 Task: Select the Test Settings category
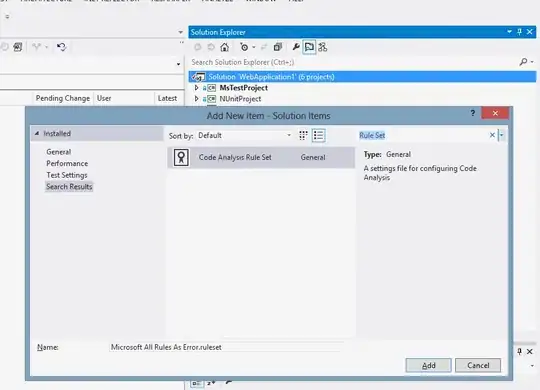coord(67,175)
